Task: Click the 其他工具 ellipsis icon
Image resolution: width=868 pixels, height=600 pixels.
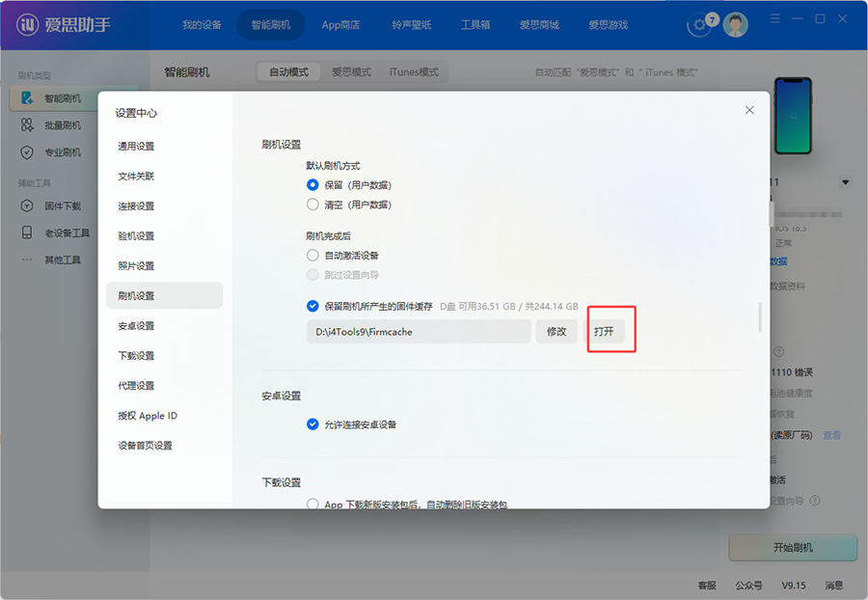Action: coord(27,259)
